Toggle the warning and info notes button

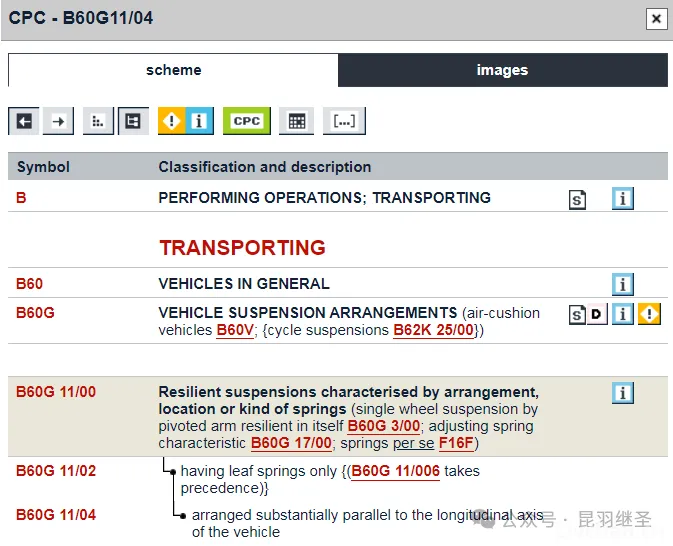click(185, 121)
